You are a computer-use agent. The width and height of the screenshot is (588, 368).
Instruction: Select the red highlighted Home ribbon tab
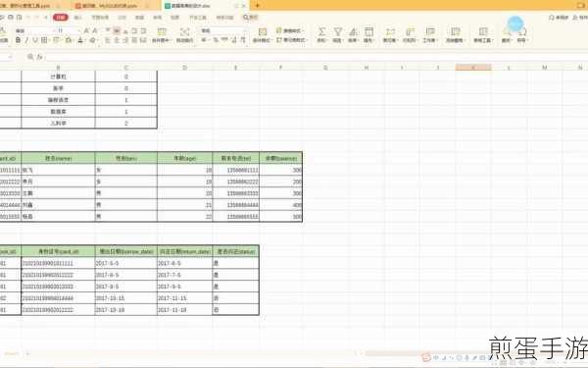coord(61,17)
